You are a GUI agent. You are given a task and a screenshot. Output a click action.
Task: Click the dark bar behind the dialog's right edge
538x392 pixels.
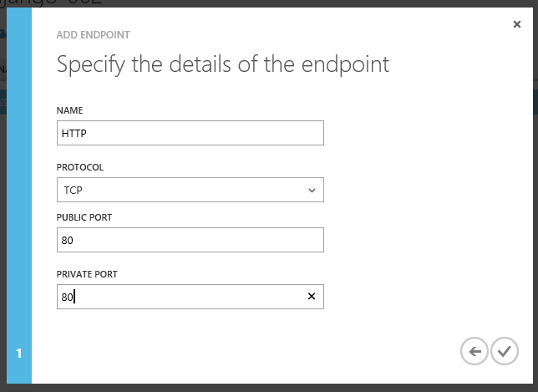[x=535, y=102]
